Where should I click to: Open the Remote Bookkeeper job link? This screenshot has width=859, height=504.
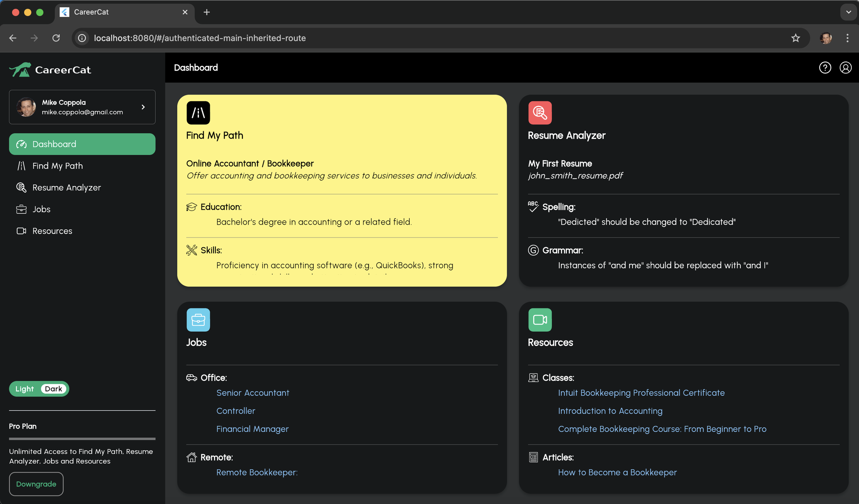pos(257,472)
